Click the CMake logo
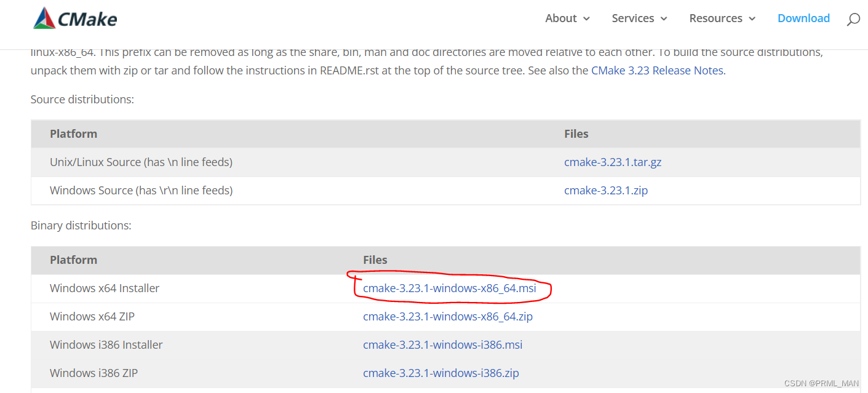This screenshot has height=393, width=868. pyautogui.click(x=75, y=18)
